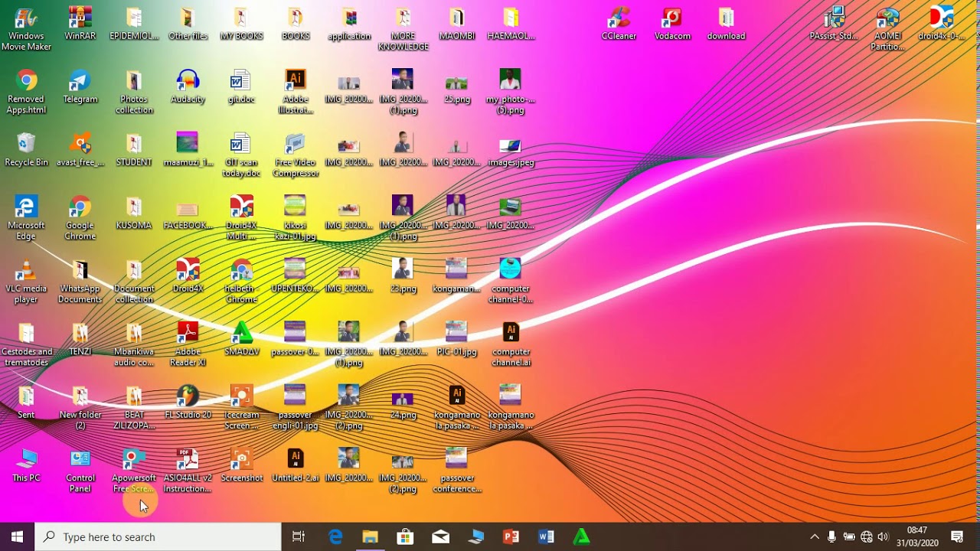
Task: Open the Screenshot desktop shortcut
Action: coord(242,466)
